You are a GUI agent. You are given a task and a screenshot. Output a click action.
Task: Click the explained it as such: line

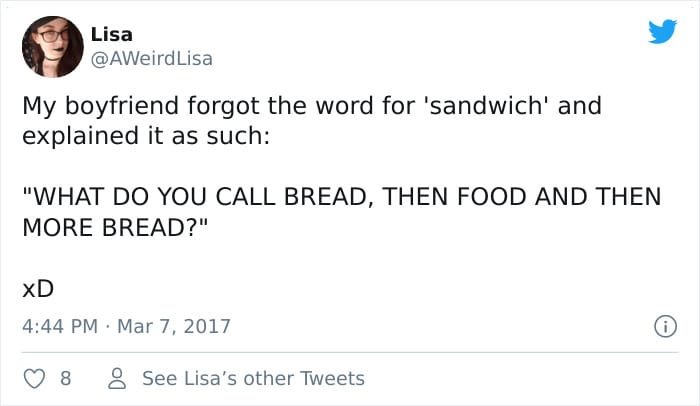(146, 136)
